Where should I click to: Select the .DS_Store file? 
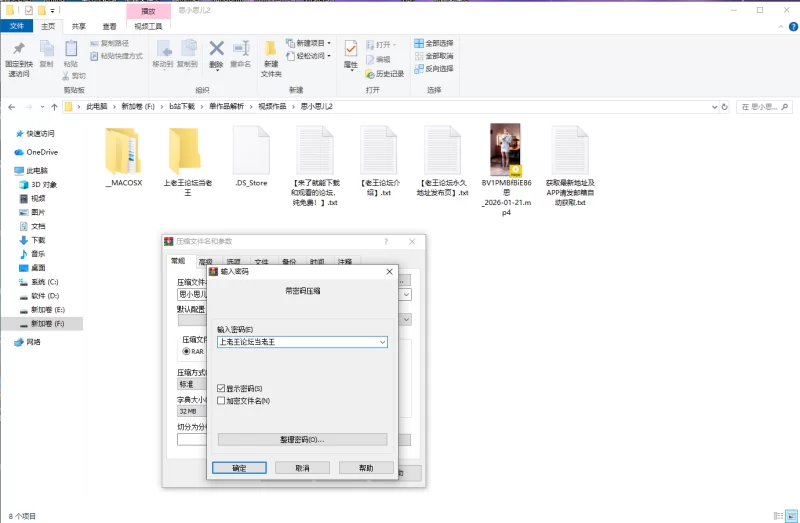click(x=251, y=157)
